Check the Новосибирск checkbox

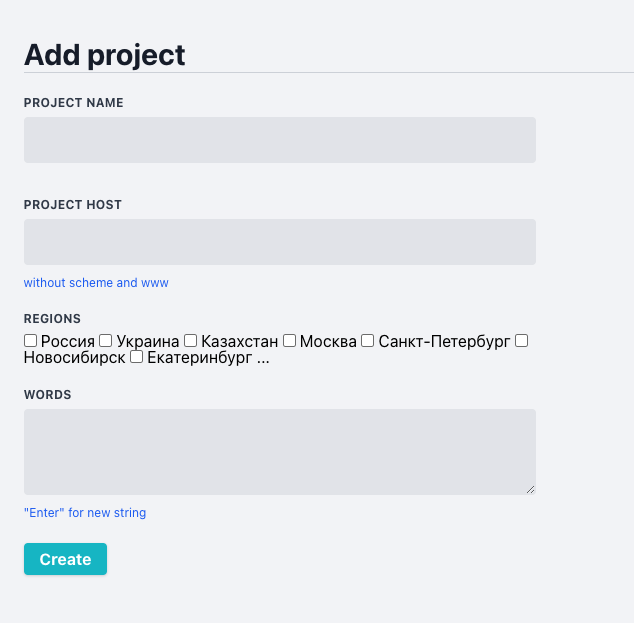(521, 341)
